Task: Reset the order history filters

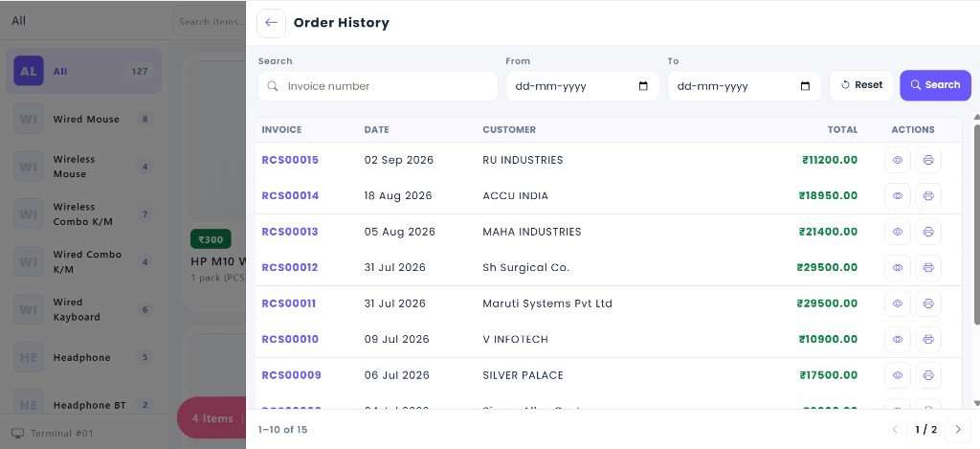Action: click(862, 85)
